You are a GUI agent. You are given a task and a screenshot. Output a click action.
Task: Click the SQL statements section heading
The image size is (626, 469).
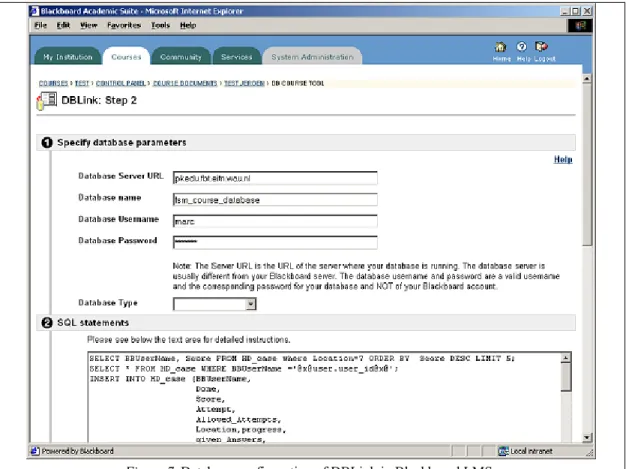tap(93, 323)
